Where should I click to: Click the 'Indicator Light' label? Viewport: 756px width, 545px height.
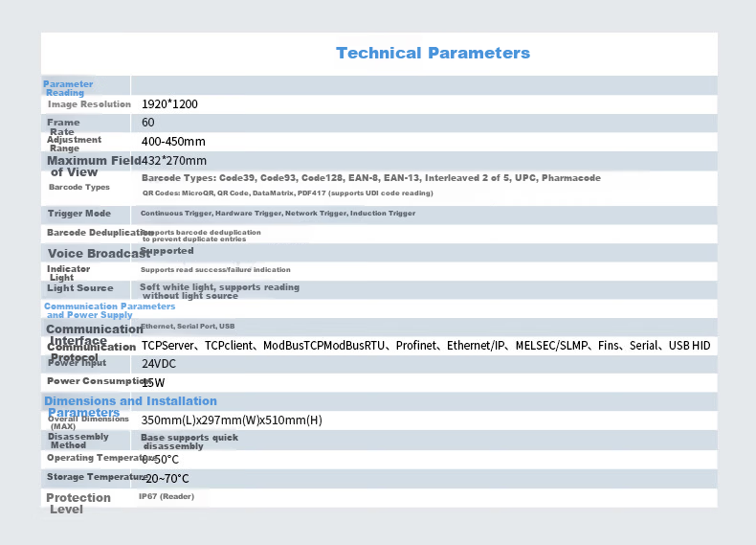pos(69,273)
